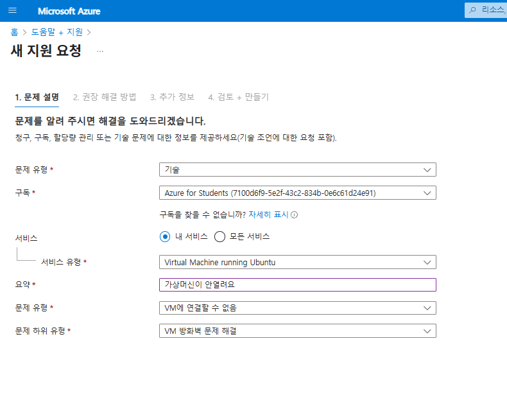This screenshot has height=420, width=507.
Task: Switch to the 4. 검토 + 만들기 tab
Action: (x=238, y=97)
